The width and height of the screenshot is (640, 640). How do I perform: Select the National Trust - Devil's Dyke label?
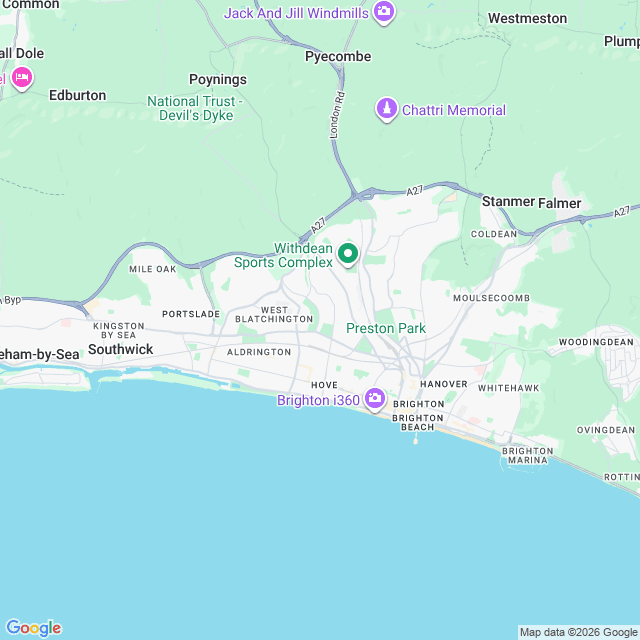point(195,108)
